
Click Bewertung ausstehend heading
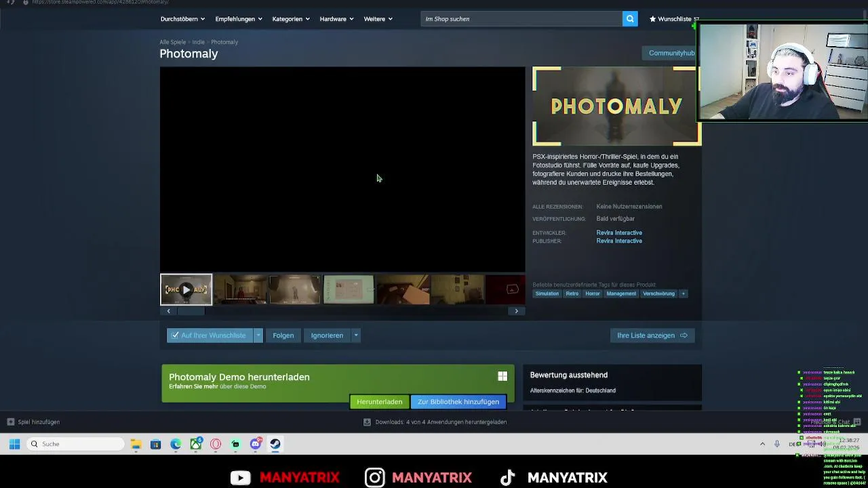point(569,375)
